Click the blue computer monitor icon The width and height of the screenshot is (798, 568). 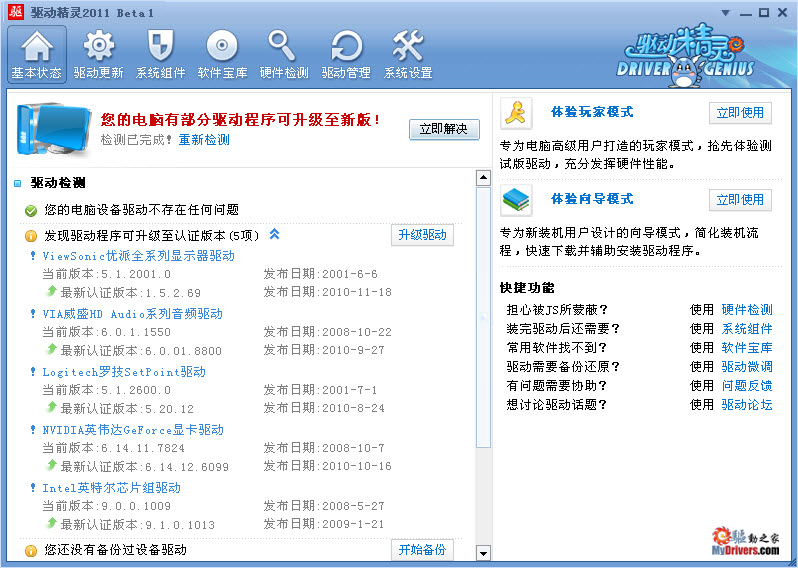52,130
